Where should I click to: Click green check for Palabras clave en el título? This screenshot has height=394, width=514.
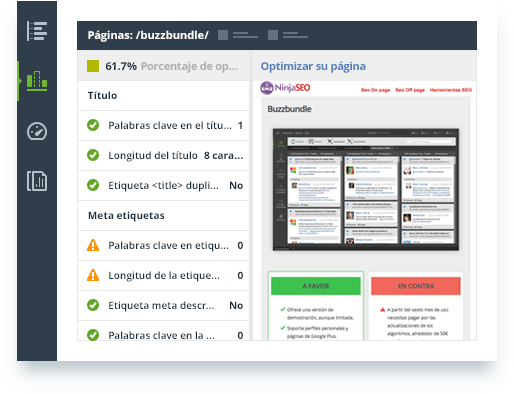[93, 125]
